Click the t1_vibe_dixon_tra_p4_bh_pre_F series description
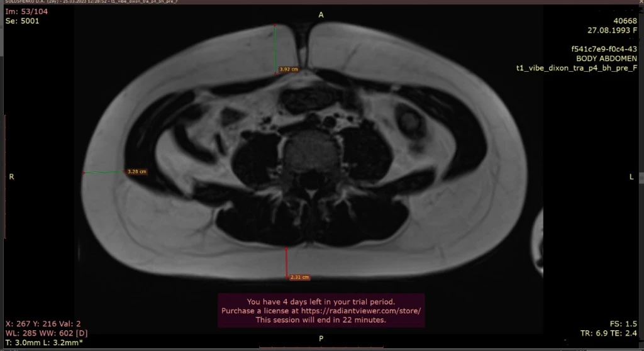644x351 pixels. point(577,68)
